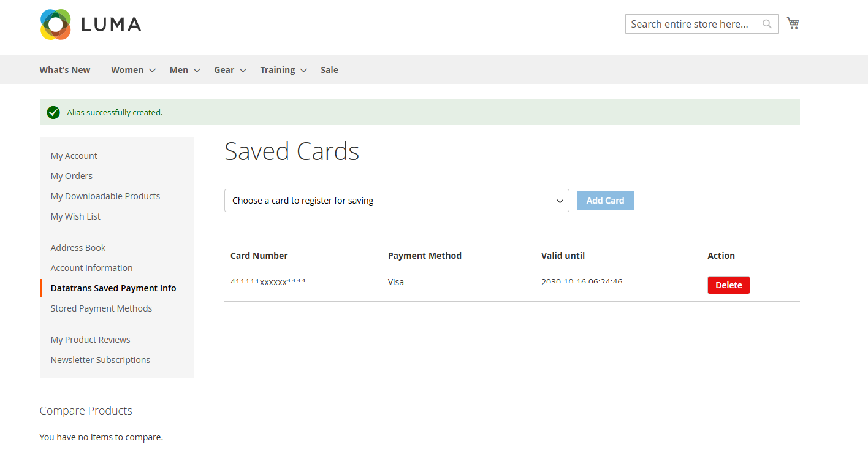Open My Account page
The width and height of the screenshot is (868, 455).
pos(74,155)
